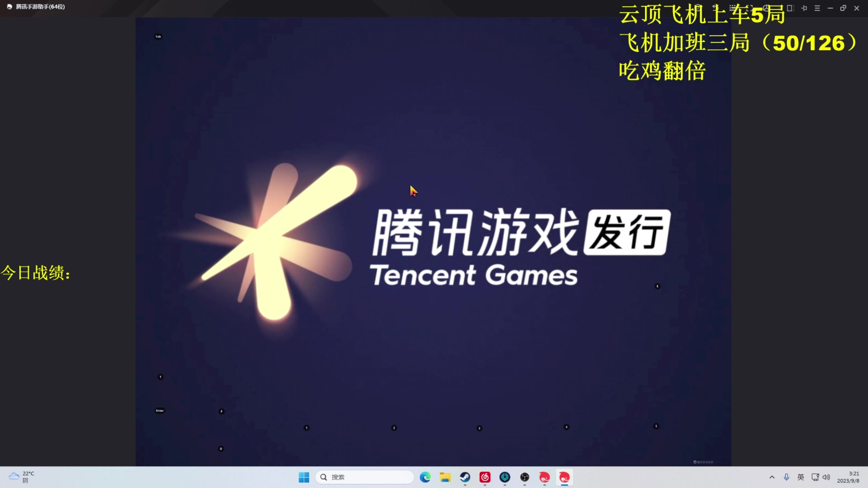The height and width of the screenshot is (488, 868).
Task: Click inside the Windows search box
Action: 364,477
